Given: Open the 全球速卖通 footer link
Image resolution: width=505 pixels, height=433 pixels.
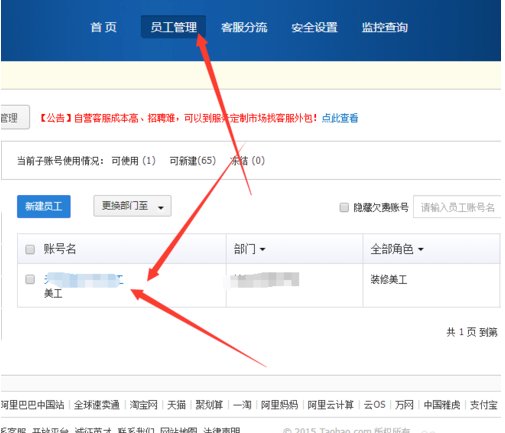Looking at the screenshot, I should pyautogui.click(x=97, y=405).
